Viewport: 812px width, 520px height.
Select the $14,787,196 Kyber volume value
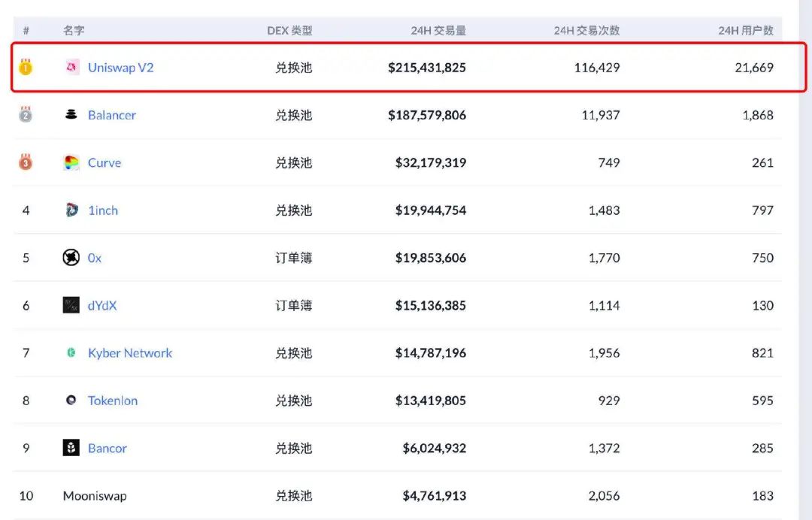coord(431,353)
